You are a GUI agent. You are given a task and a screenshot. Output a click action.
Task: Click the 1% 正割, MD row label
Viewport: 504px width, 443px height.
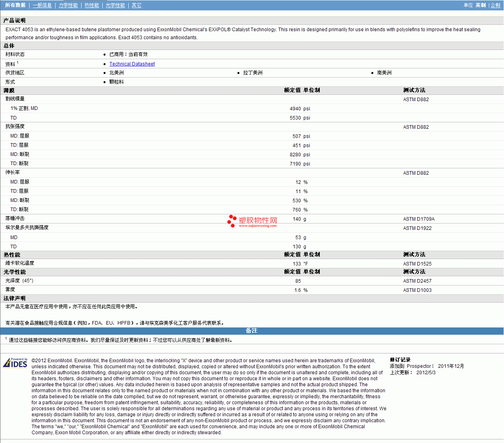point(24,108)
